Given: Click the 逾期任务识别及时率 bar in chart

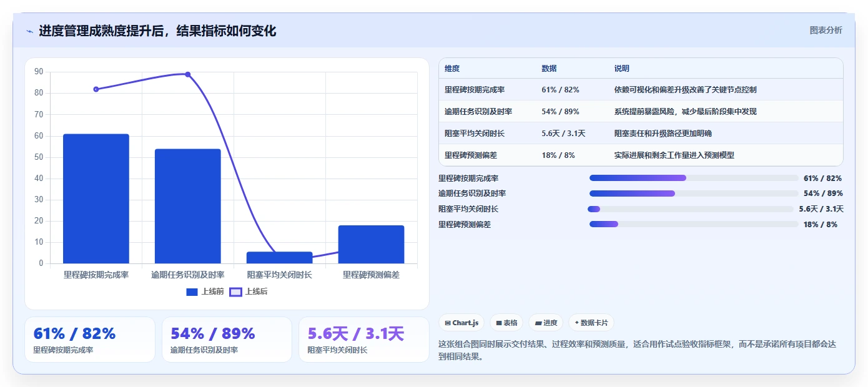Looking at the screenshot, I should coord(188,206).
